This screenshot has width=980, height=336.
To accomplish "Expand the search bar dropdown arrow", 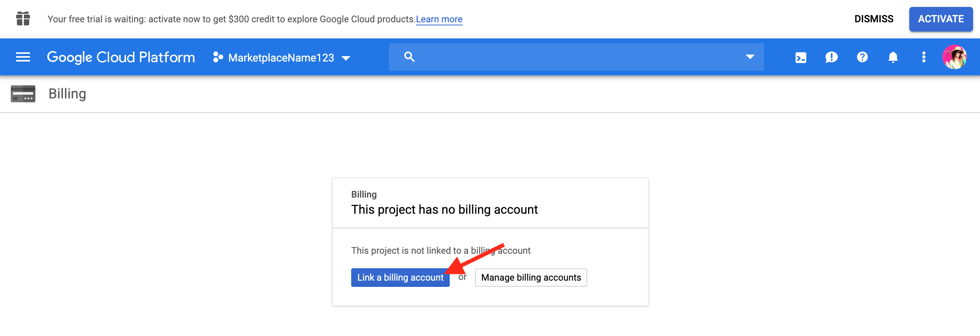I will [750, 57].
